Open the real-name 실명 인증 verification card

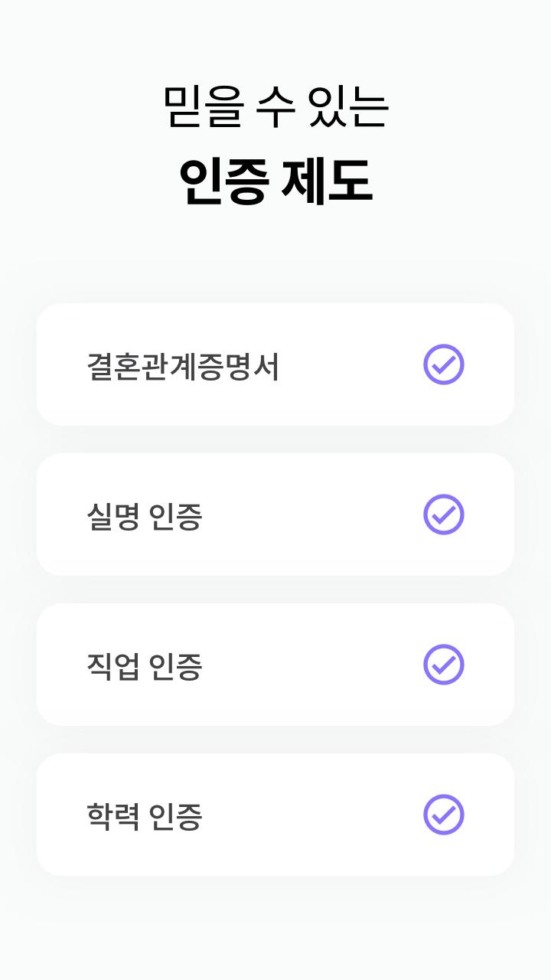(275, 514)
